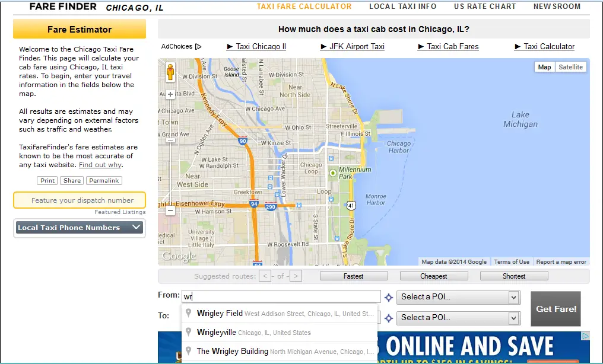The image size is (603, 364).
Task: Open Taxi Fare Calculator menu item
Action: point(304,7)
